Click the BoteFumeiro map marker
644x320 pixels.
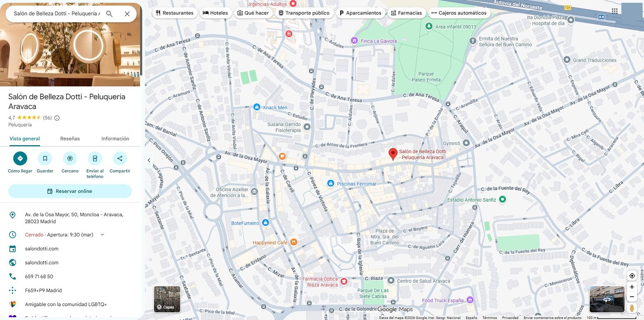(x=265, y=222)
